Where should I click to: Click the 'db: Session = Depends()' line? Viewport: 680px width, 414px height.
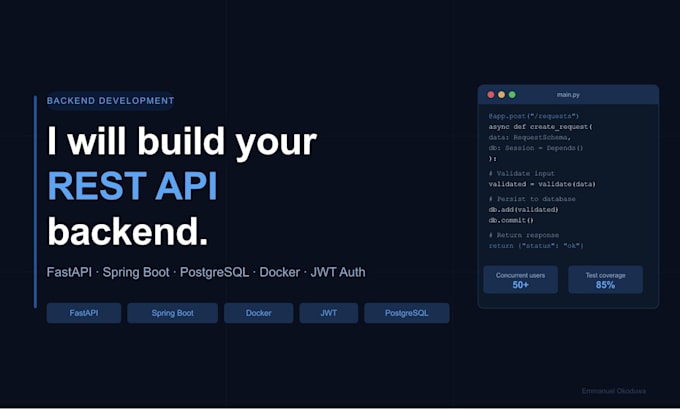pos(536,148)
